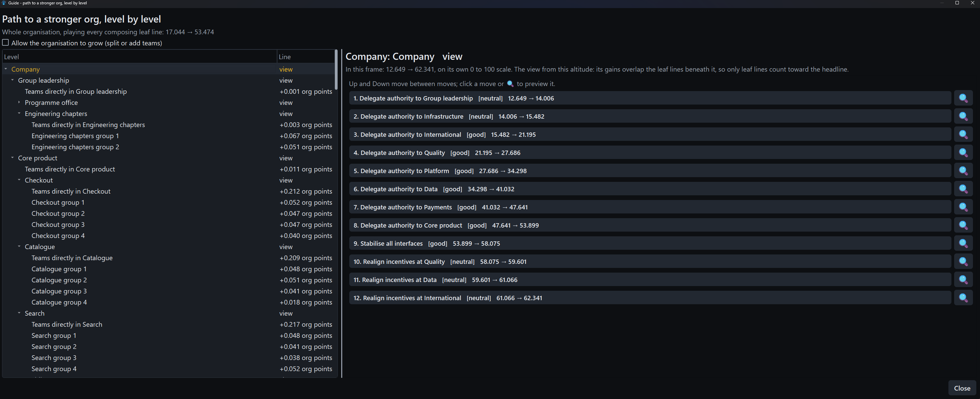The image size is (980, 399).
Task: Preview the Delegate authority to International move
Action: pyautogui.click(x=963, y=134)
